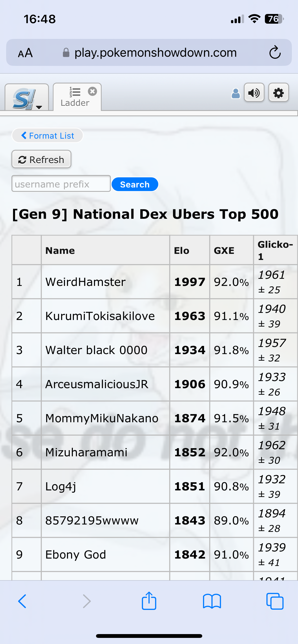This screenshot has height=644, width=298.
Task: Open the sound volume settings
Action: click(254, 93)
